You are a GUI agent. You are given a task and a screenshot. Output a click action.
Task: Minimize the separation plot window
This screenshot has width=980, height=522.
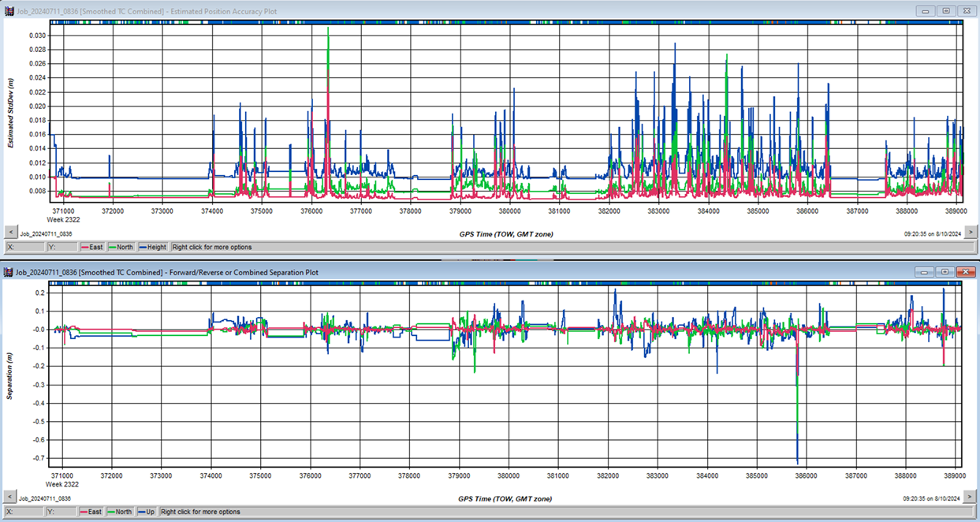(926, 272)
